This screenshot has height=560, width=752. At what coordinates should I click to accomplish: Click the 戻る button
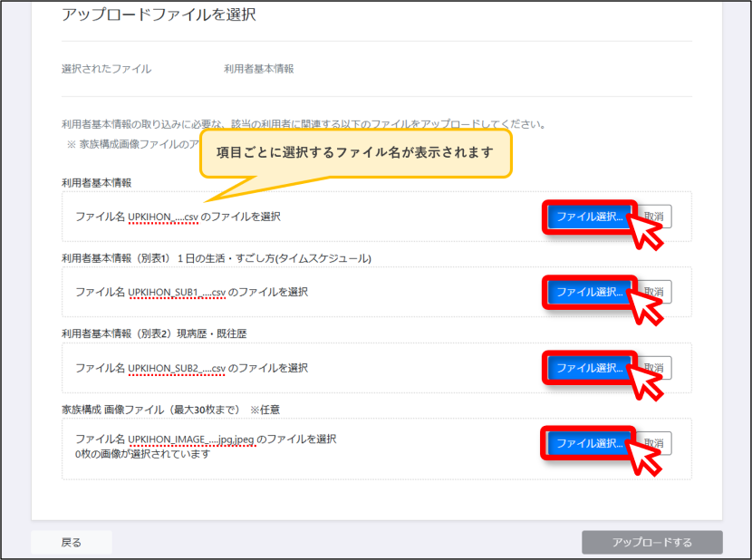tap(72, 543)
